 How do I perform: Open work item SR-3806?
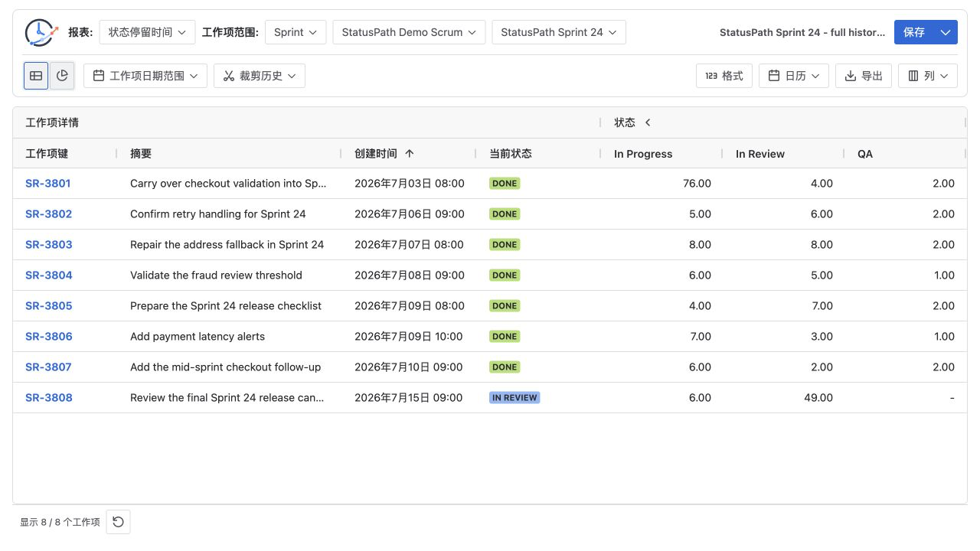tap(48, 337)
